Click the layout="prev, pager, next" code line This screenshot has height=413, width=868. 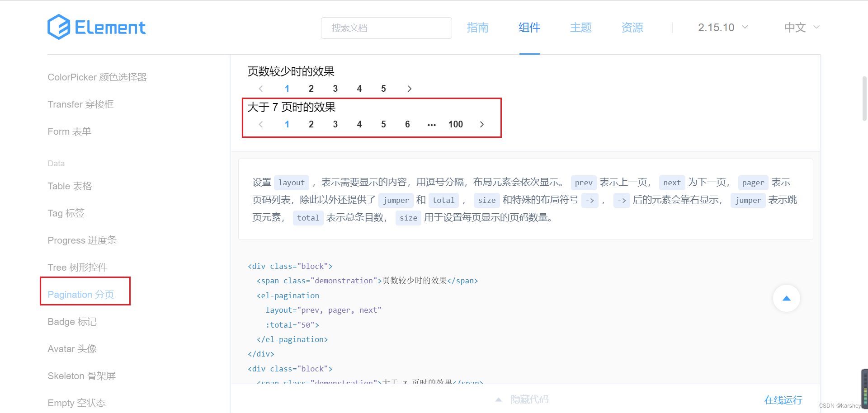(324, 310)
